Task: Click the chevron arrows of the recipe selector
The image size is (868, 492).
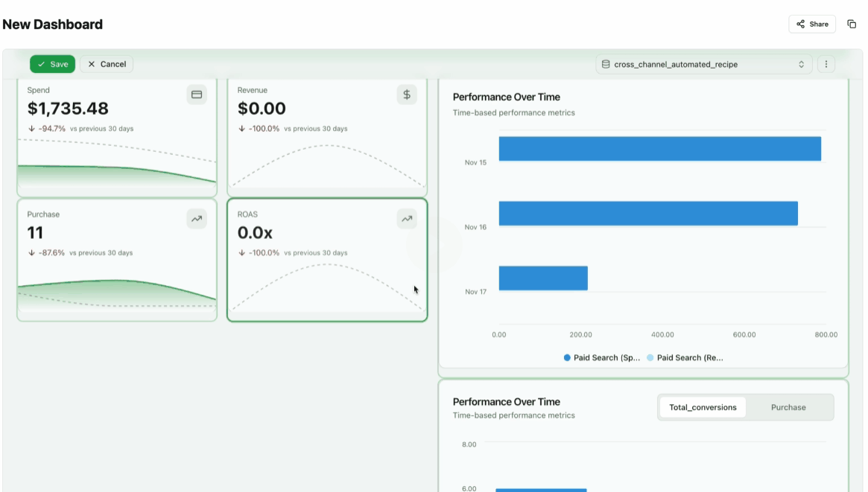Action: 801,64
